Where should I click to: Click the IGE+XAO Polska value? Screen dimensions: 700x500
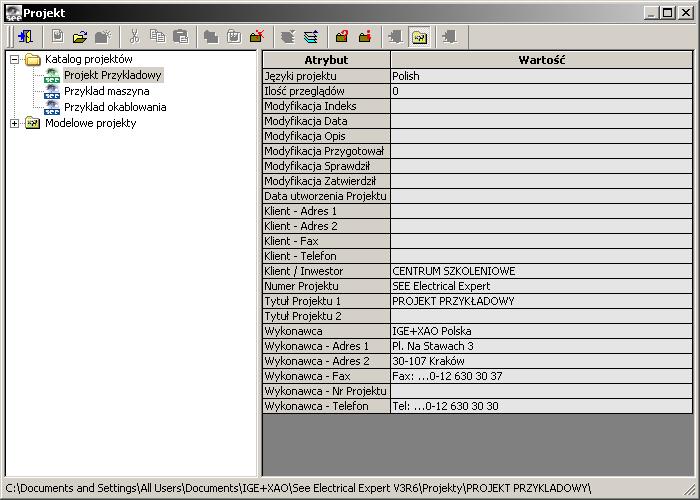[542, 331]
